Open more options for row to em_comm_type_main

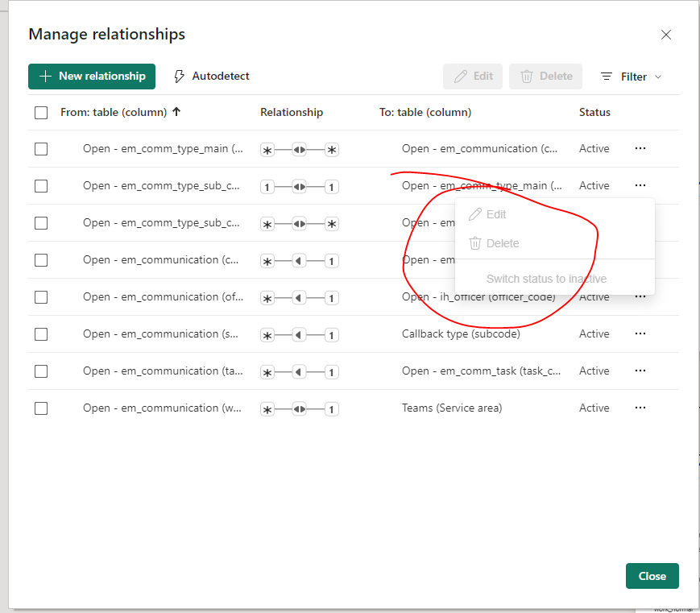[x=640, y=185]
